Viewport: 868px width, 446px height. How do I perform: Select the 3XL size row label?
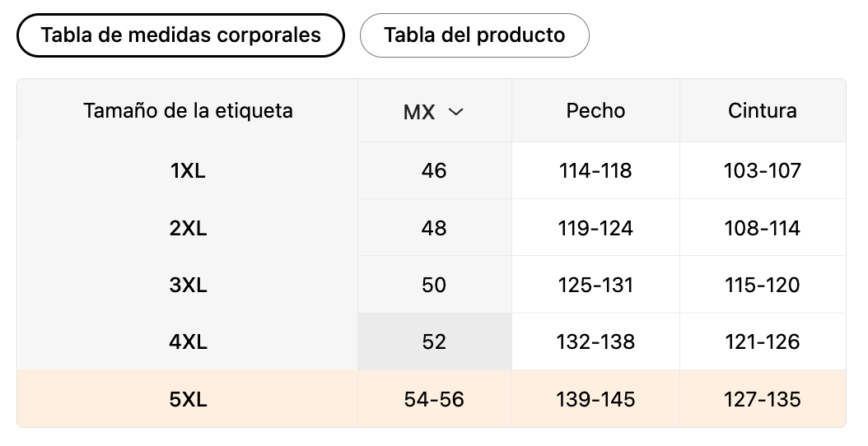coord(188,285)
